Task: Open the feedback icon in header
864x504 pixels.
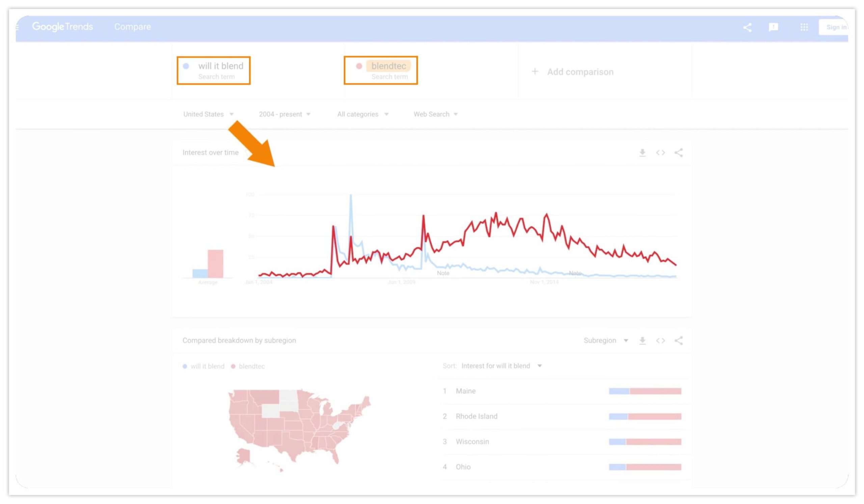Action: (773, 27)
